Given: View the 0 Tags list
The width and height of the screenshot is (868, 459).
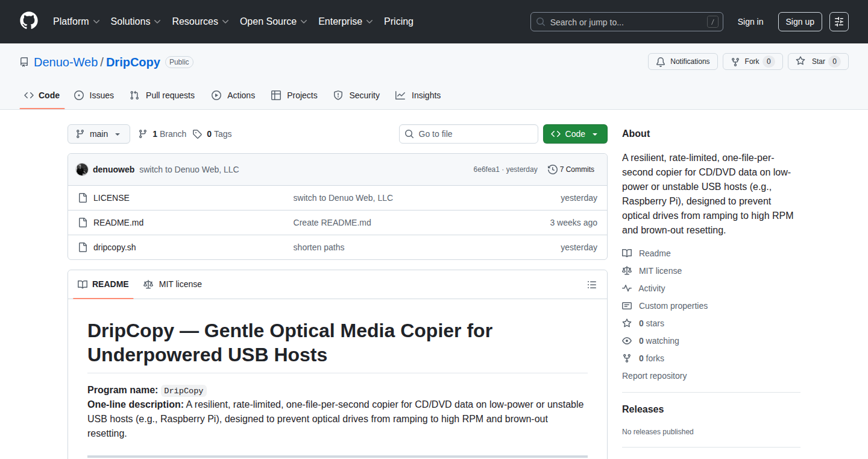Looking at the screenshot, I should pos(212,134).
